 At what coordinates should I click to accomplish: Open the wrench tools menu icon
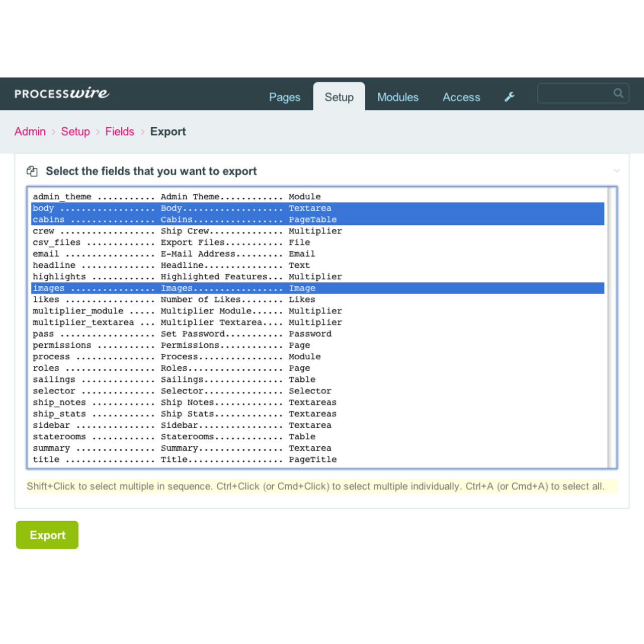click(509, 97)
